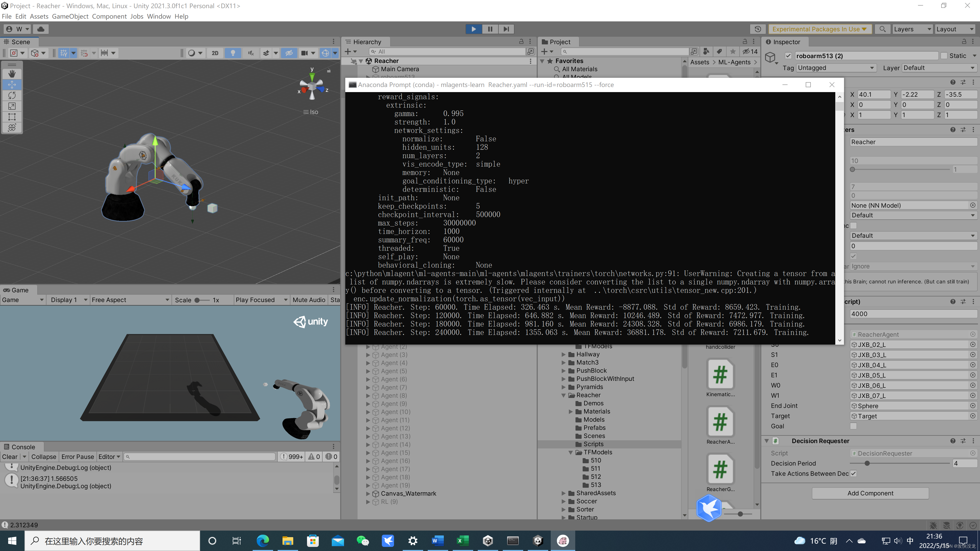Screen dimensions: 980x551
Task: Expand the Agent (10) hierarchy item
Action: pyautogui.click(x=368, y=412)
